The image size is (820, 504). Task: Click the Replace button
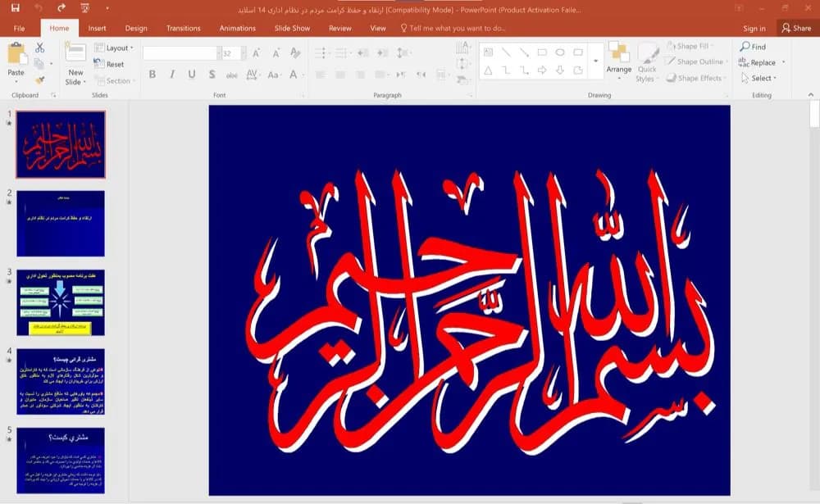coord(757,62)
